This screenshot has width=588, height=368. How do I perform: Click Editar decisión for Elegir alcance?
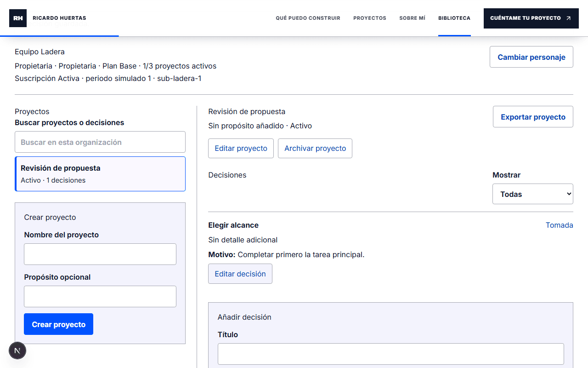pyautogui.click(x=240, y=274)
